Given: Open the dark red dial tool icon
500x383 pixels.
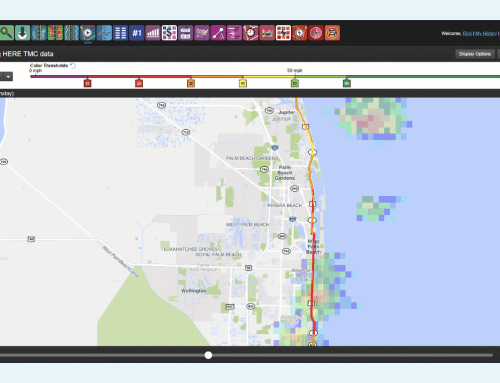Looking at the screenshot, I should 316,33.
